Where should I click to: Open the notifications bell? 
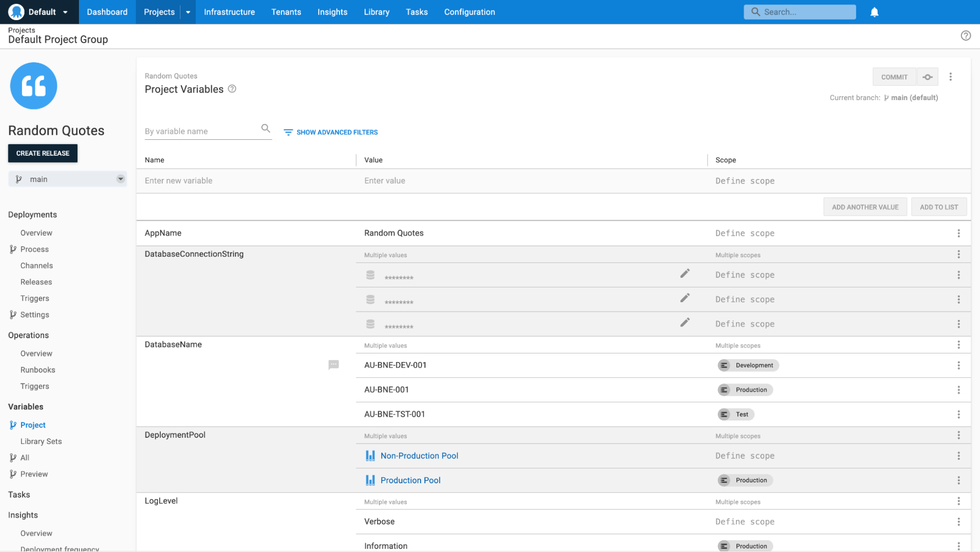875,12
